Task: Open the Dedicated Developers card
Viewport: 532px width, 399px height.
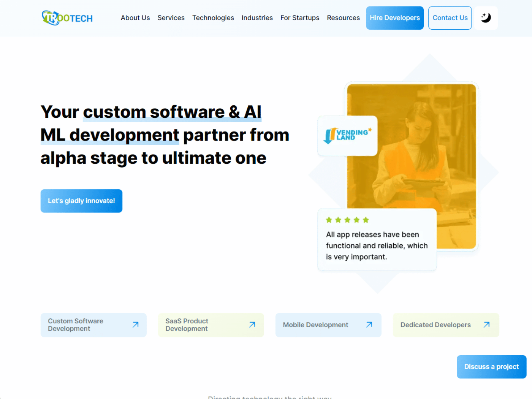Action: (446, 325)
